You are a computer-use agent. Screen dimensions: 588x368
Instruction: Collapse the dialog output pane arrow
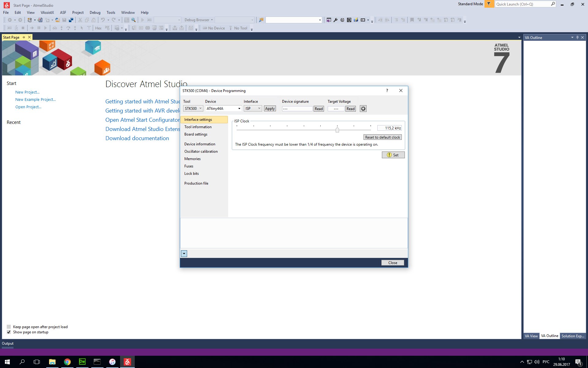coord(184,254)
